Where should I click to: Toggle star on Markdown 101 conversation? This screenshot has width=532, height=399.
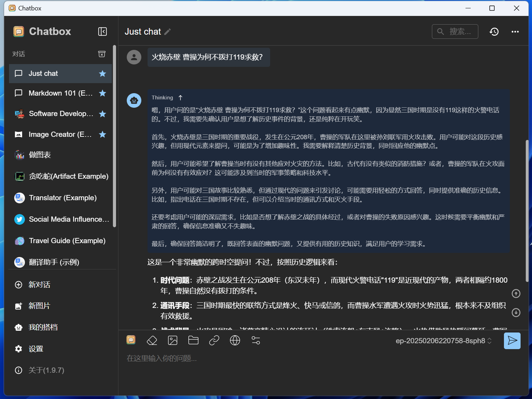click(103, 93)
